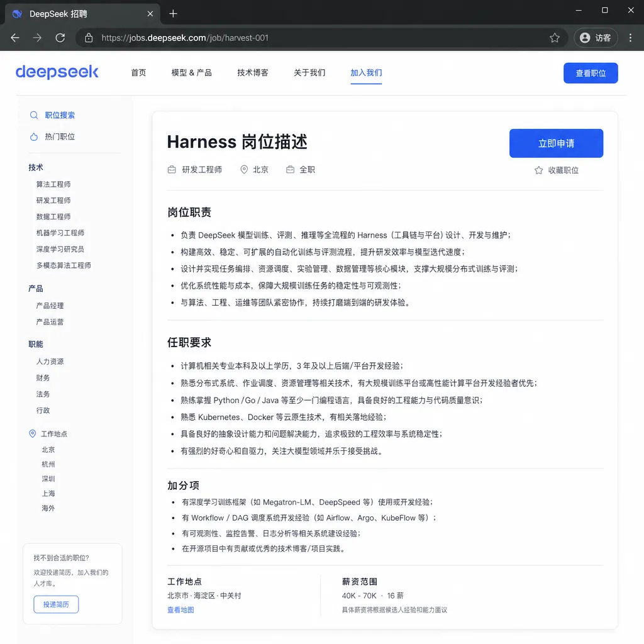Click the 收藏职位 star icon
Image resolution: width=644 pixels, height=644 pixels.
pos(538,170)
